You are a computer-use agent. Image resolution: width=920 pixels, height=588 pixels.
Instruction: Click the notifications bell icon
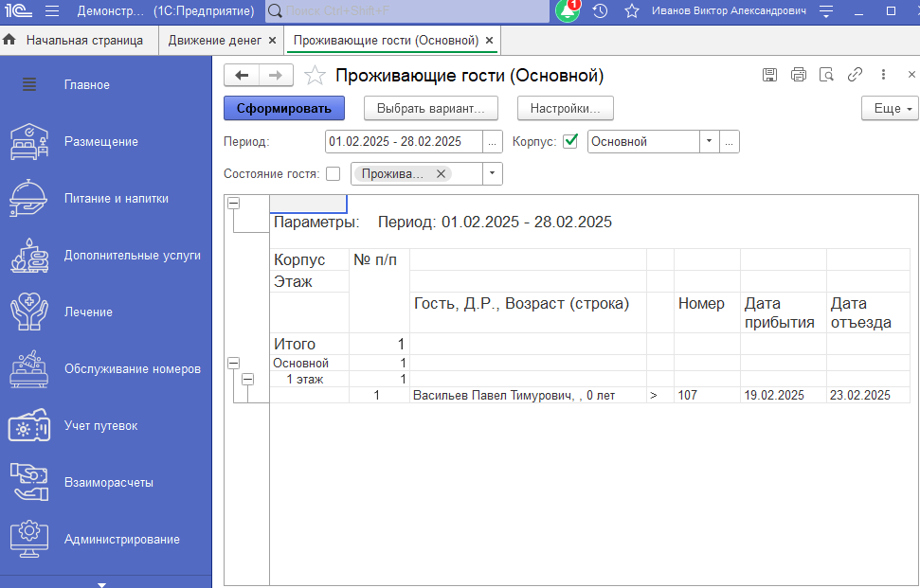(566, 11)
